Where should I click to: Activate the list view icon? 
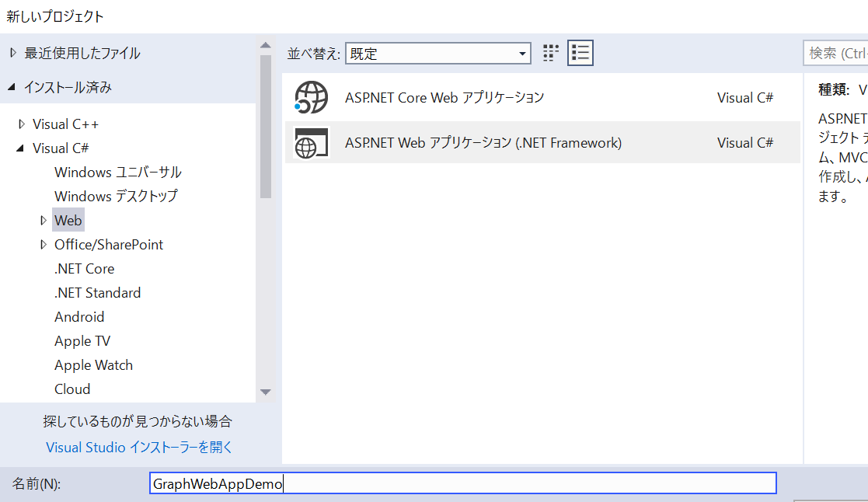point(580,52)
